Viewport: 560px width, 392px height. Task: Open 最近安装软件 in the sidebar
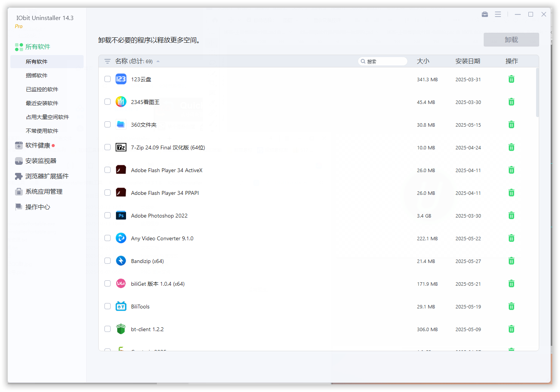point(42,103)
